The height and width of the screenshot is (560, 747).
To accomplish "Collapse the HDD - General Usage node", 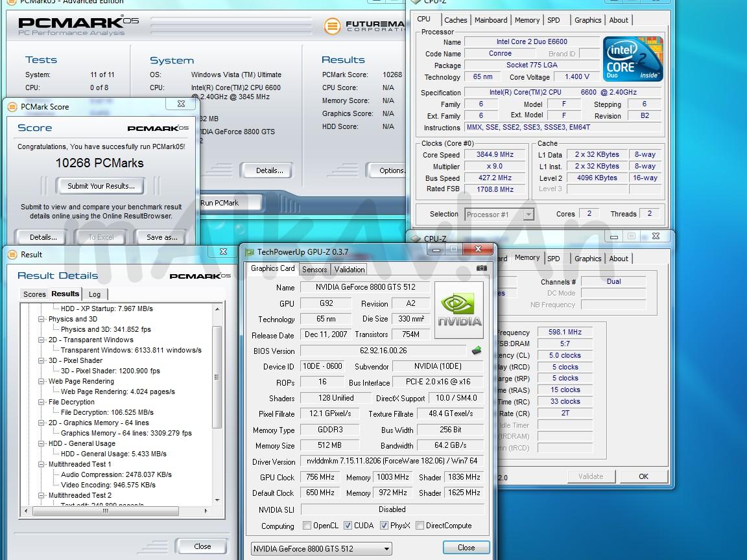I will [41, 443].
